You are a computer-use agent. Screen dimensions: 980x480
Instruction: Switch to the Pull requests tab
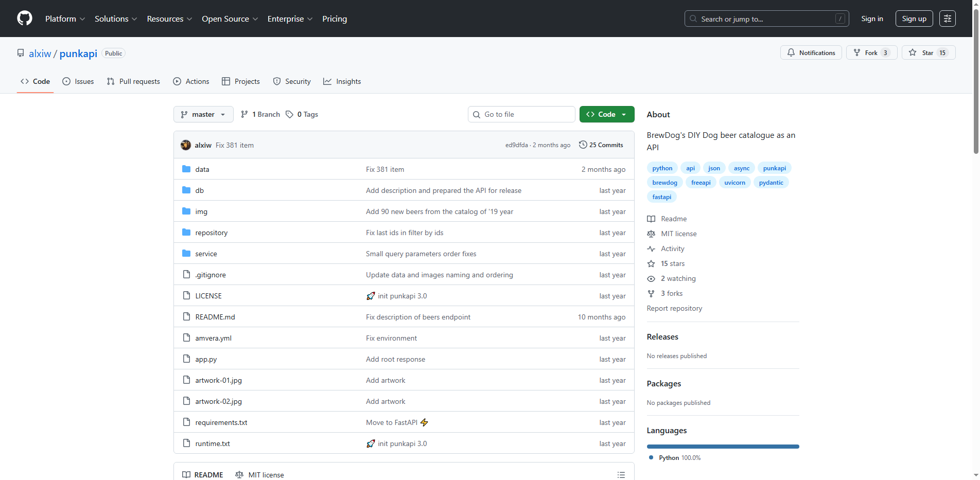point(133,81)
